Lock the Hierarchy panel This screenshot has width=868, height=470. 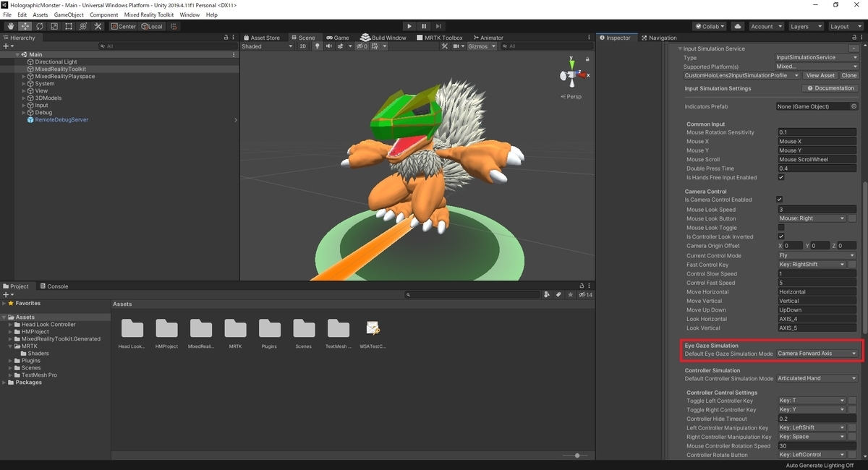tap(226, 38)
